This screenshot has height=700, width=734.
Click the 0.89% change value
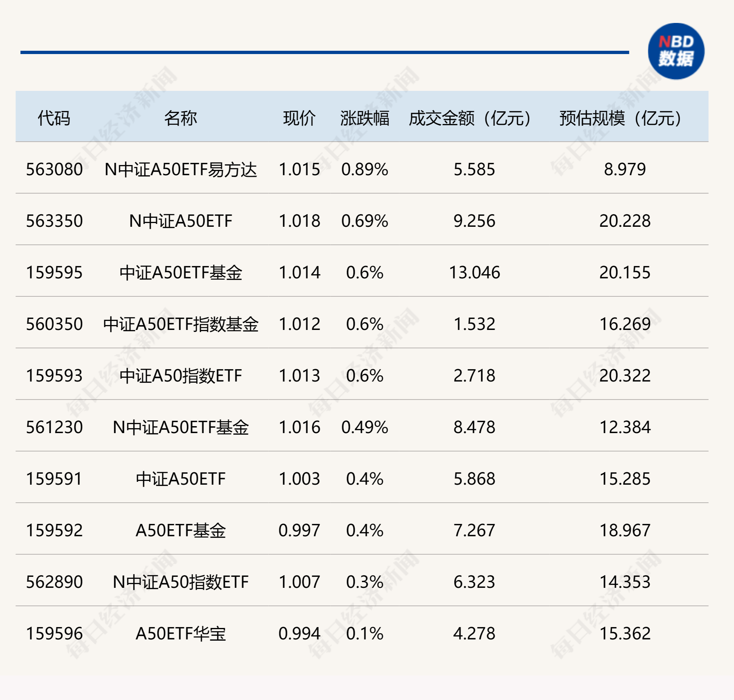tap(365, 169)
